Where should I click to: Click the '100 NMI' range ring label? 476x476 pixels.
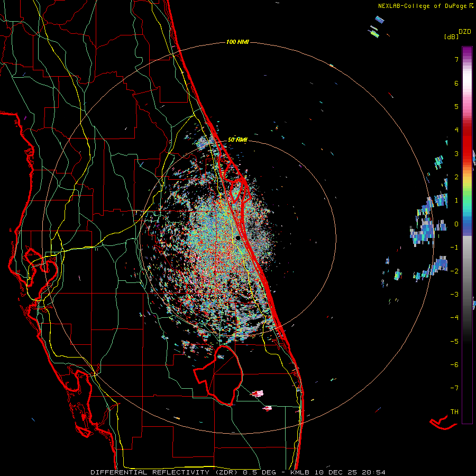[237, 42]
